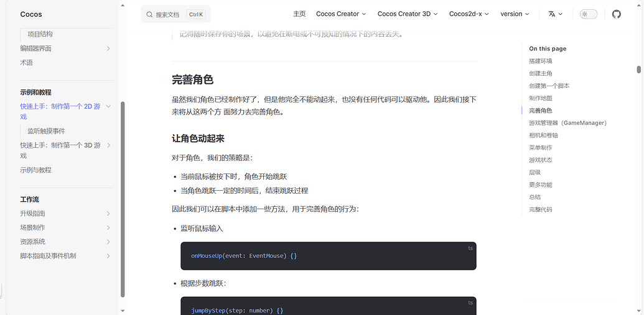Screen dimensions: 644x315
Task: Jump to 创建第一个脚本 in page outline
Action: click(x=549, y=86)
